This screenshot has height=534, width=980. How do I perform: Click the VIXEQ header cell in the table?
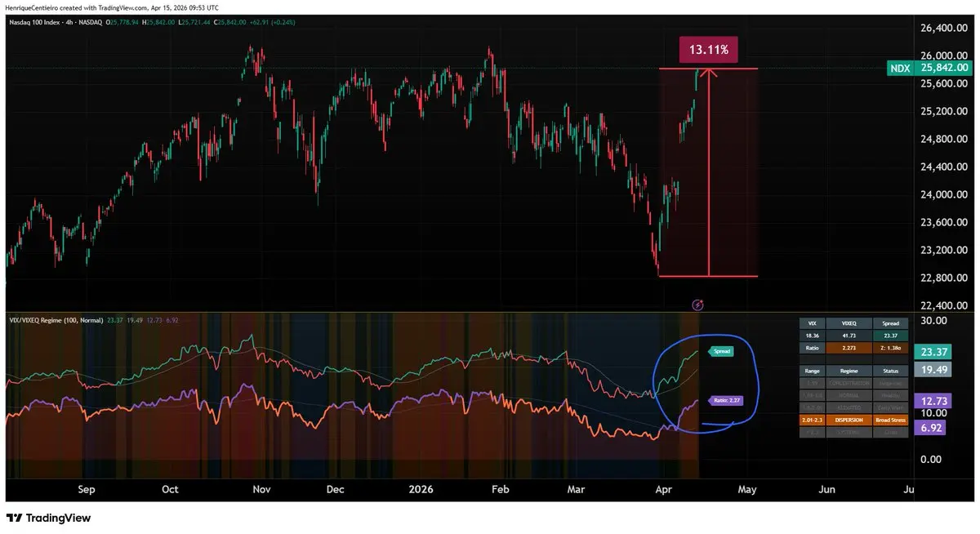coord(849,323)
